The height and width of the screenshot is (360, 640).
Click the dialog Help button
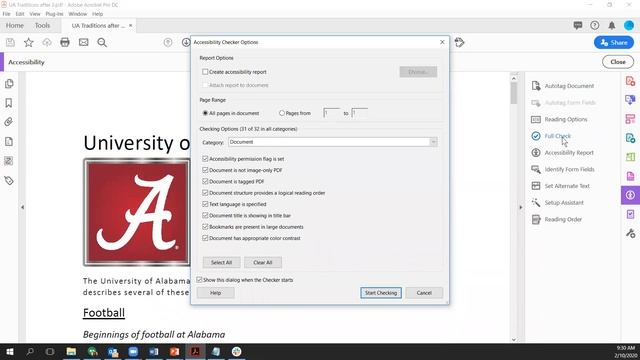point(216,293)
